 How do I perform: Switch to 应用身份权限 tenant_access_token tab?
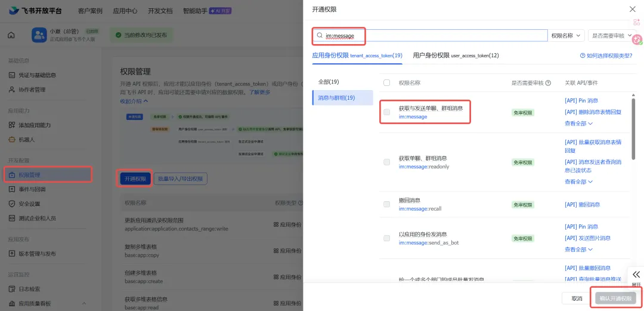coord(357,56)
